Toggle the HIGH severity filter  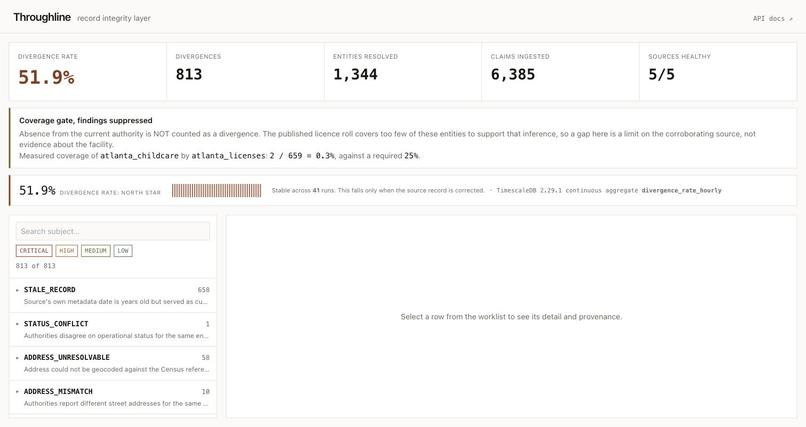tap(66, 251)
